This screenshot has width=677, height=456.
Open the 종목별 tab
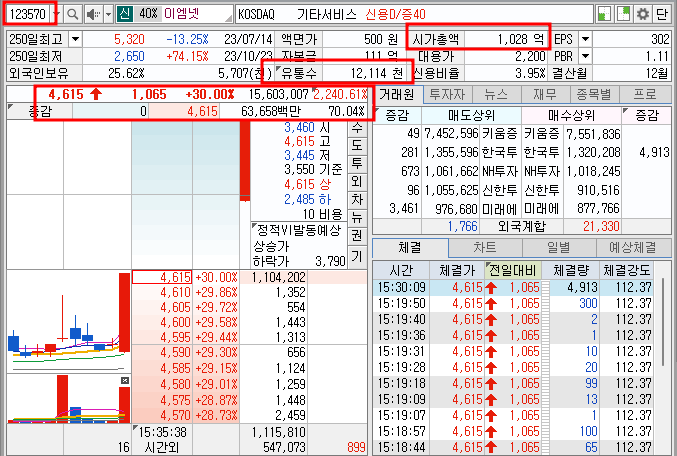(594, 94)
